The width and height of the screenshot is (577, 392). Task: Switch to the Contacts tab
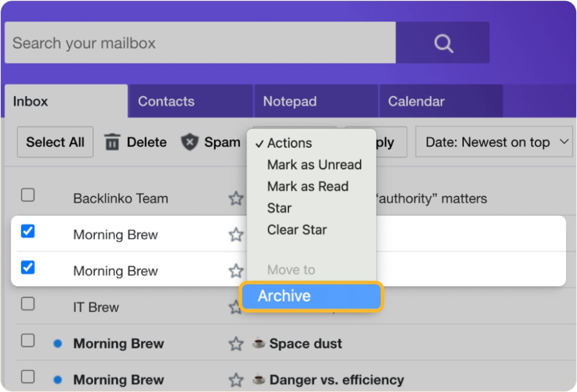pos(166,101)
